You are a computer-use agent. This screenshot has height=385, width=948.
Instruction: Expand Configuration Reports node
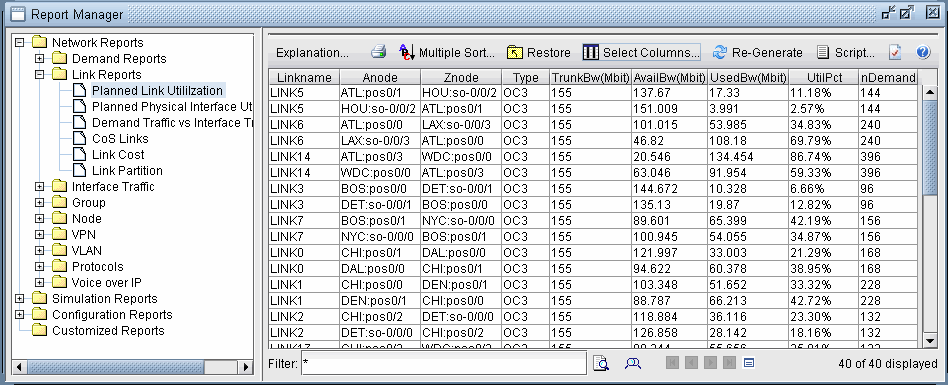(19, 314)
